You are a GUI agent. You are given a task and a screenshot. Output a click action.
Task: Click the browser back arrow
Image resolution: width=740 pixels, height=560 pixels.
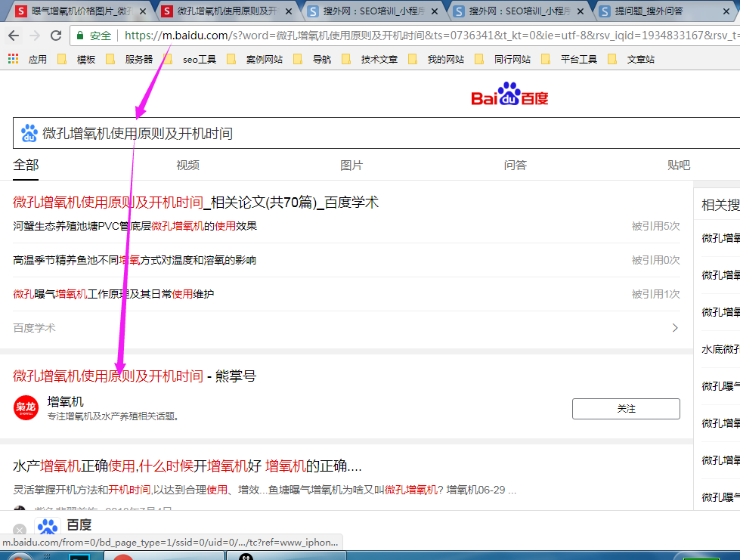(x=13, y=36)
